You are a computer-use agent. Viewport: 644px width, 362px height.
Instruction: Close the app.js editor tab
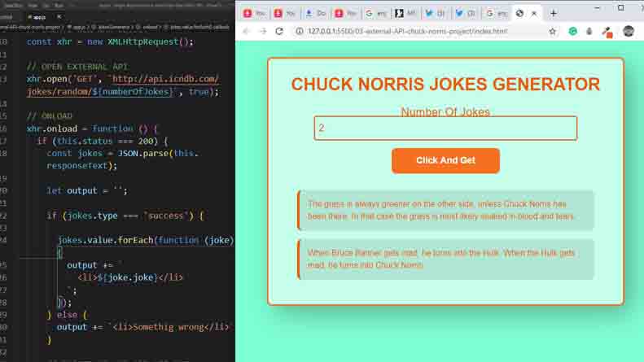pos(59,17)
